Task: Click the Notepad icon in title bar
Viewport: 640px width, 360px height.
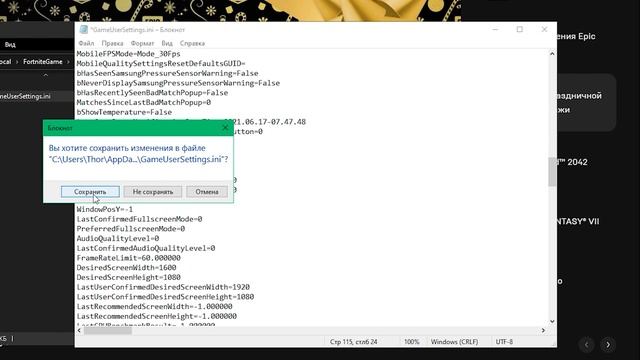Action: point(84,29)
